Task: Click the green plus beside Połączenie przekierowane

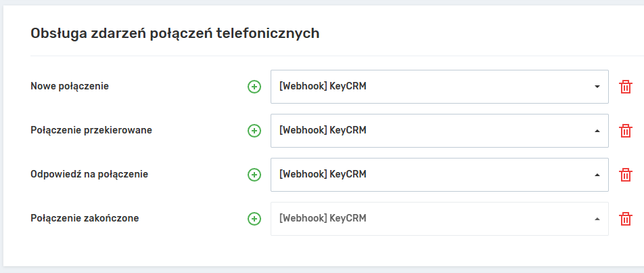Action: [254, 131]
